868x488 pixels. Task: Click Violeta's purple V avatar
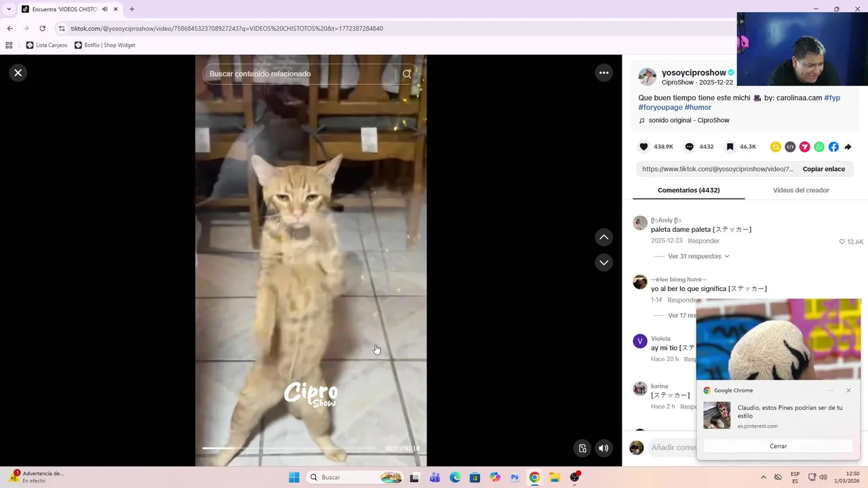639,341
